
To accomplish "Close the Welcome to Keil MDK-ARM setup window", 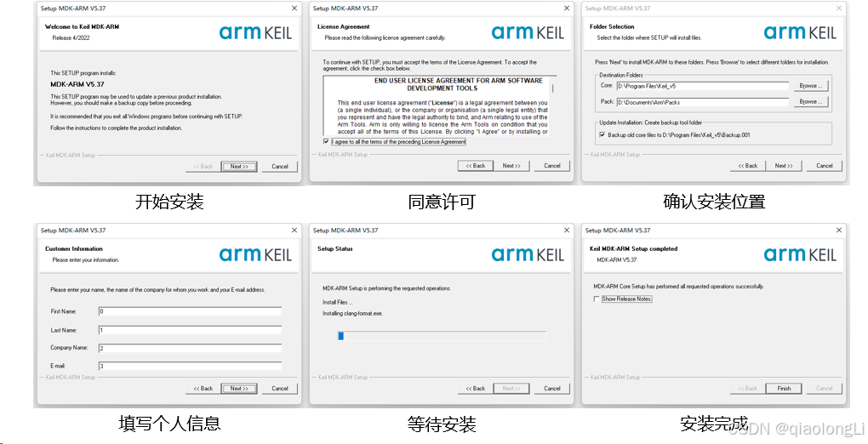I will [294, 9].
